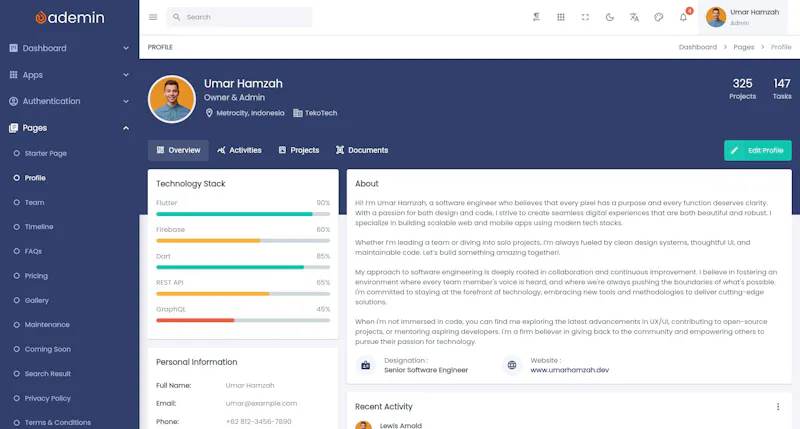
Task: Click the large profile avatar photo
Action: [172, 99]
